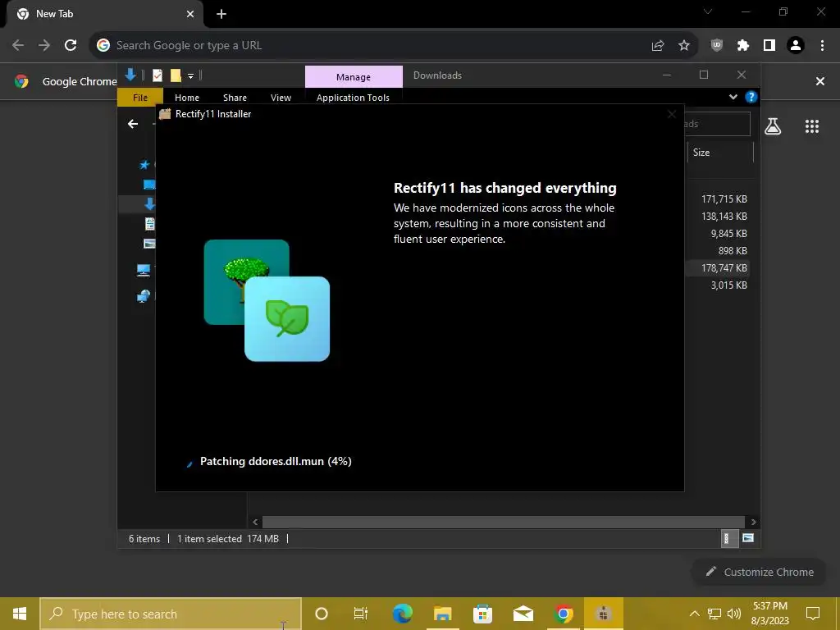Select Quick access star in Explorer sidebar
Screen dimensions: 840x630
[x=144, y=165]
